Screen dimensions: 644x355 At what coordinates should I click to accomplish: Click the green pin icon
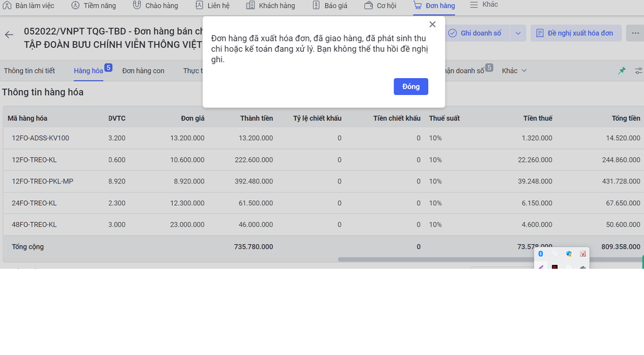point(622,70)
